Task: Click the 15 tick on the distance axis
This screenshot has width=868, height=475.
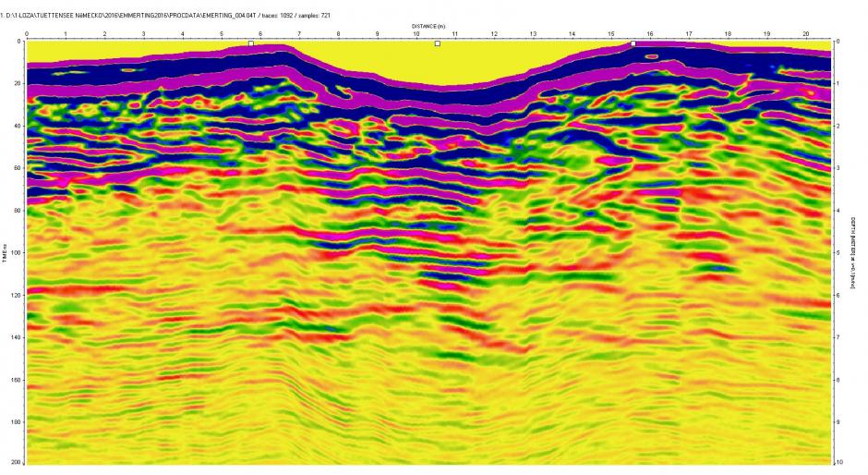Action: (611, 34)
